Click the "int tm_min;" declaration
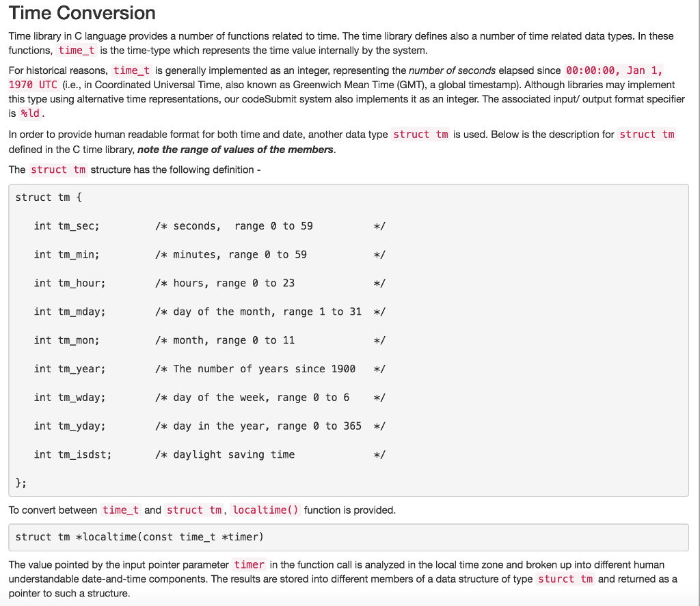This screenshot has width=700, height=606. coord(66,255)
